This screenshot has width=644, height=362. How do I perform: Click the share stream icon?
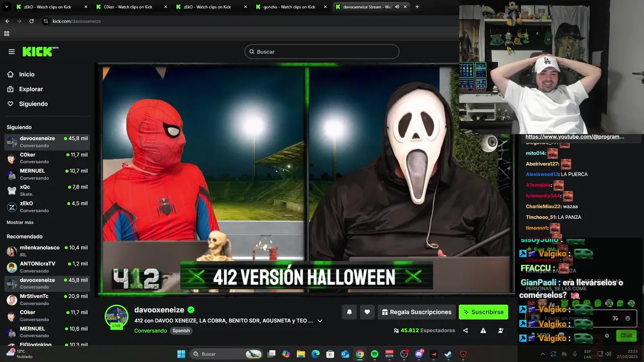point(465,331)
